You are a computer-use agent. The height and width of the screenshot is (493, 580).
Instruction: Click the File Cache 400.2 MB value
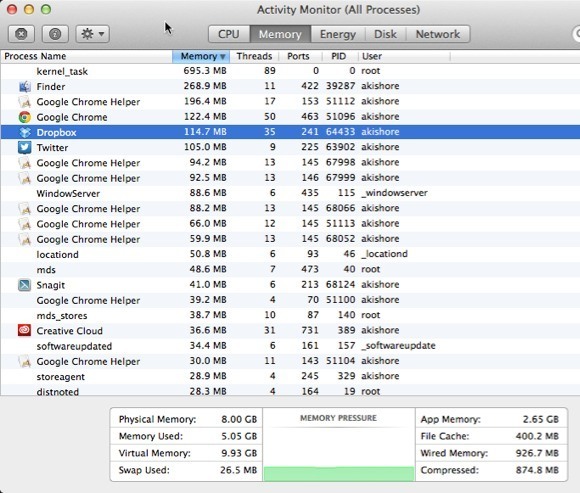point(537,436)
